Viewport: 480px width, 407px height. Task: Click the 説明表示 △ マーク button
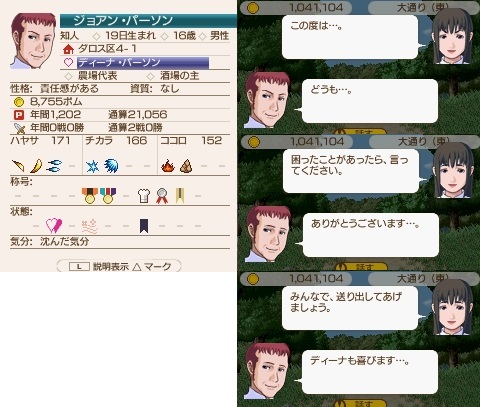[119, 266]
